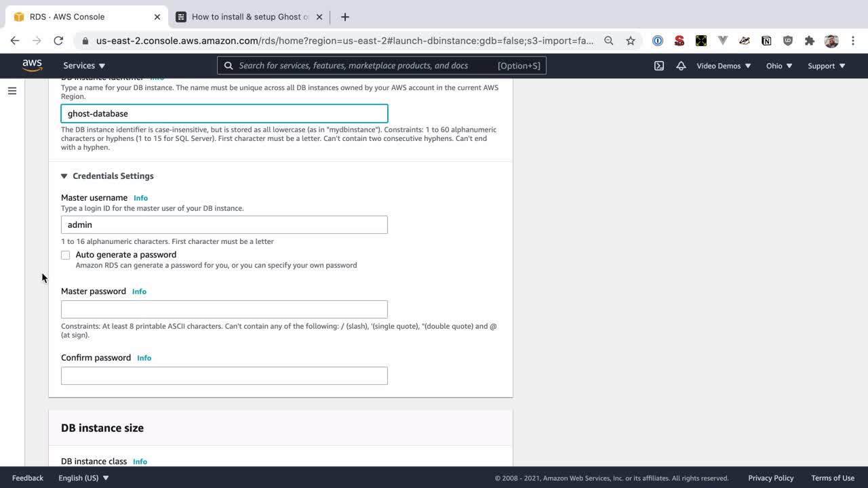The image size is (868, 488).
Task: Reload the page with the refresh button
Action: tap(58, 41)
